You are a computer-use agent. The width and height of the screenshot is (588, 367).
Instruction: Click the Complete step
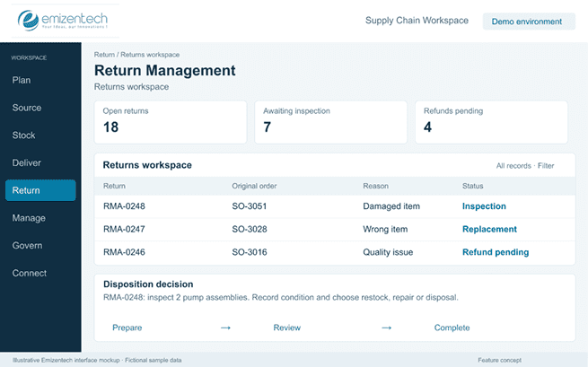coord(452,328)
